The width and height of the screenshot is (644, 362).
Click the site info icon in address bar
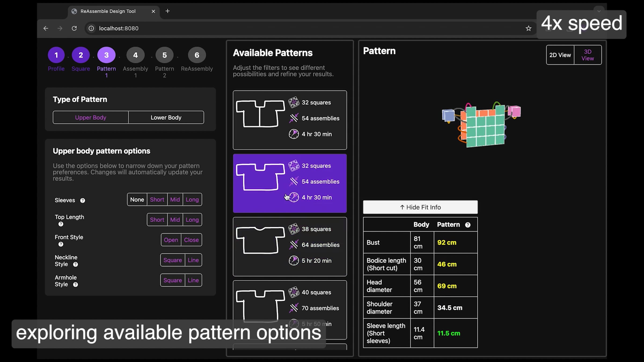91,28
